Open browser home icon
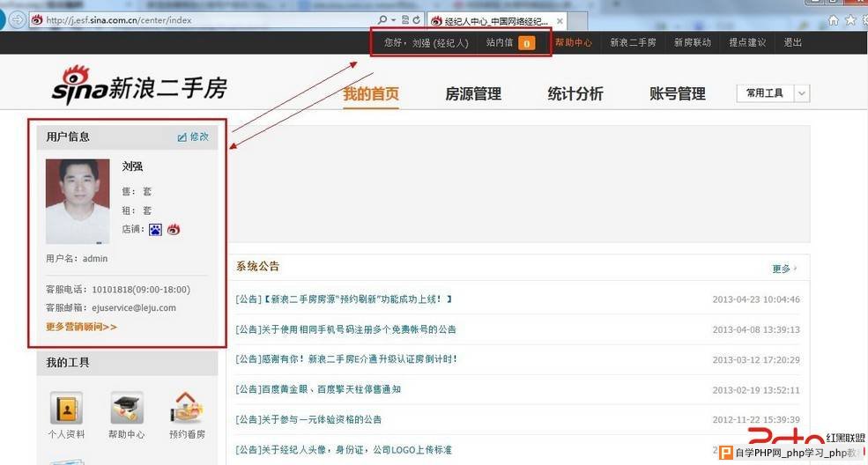The image size is (868, 465). tap(833, 20)
